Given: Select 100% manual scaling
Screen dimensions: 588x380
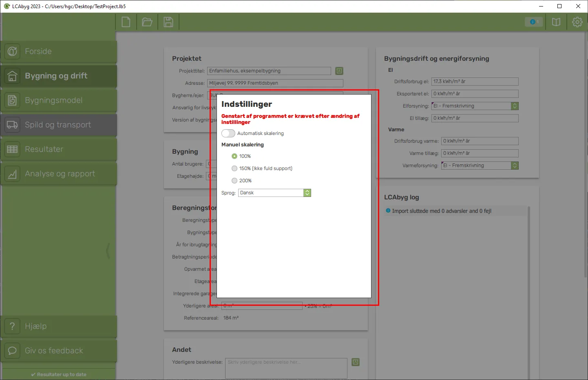Looking at the screenshot, I should pyautogui.click(x=234, y=156).
